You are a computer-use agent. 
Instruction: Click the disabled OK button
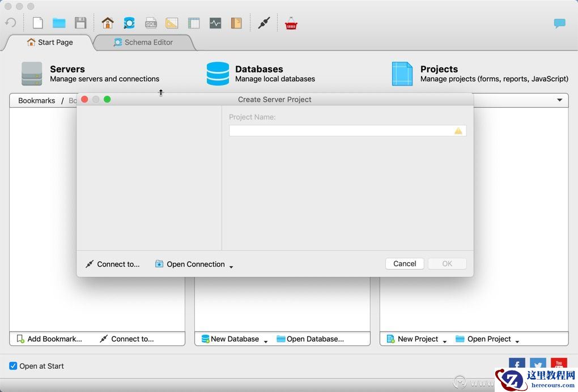click(447, 263)
